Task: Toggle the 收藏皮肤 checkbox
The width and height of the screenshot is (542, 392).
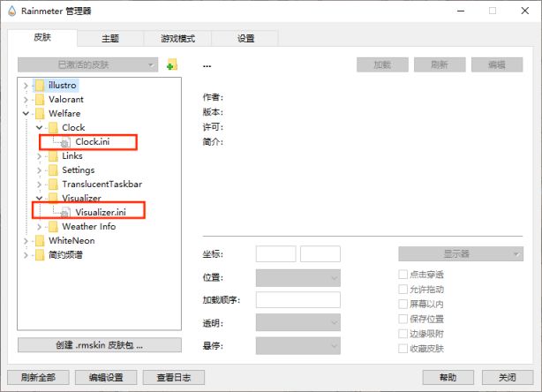Action: tap(403, 349)
